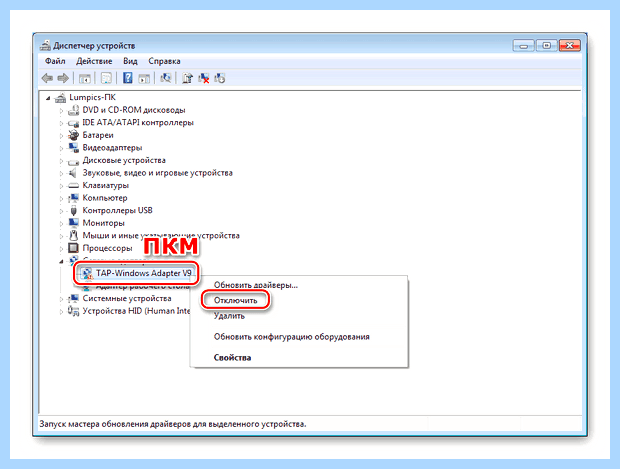Click the Дисковые устройства disk icon
Viewport: 620px width, 469px height.
(x=74, y=161)
